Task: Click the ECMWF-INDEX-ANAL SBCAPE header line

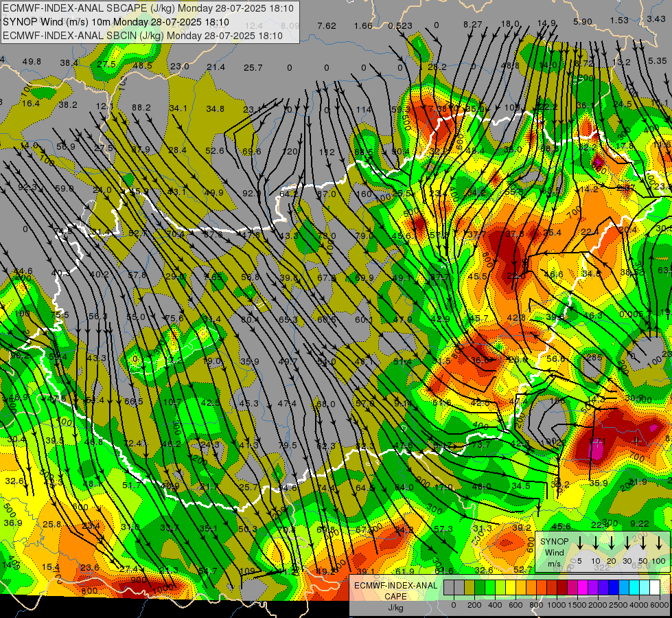Action: (148, 8)
